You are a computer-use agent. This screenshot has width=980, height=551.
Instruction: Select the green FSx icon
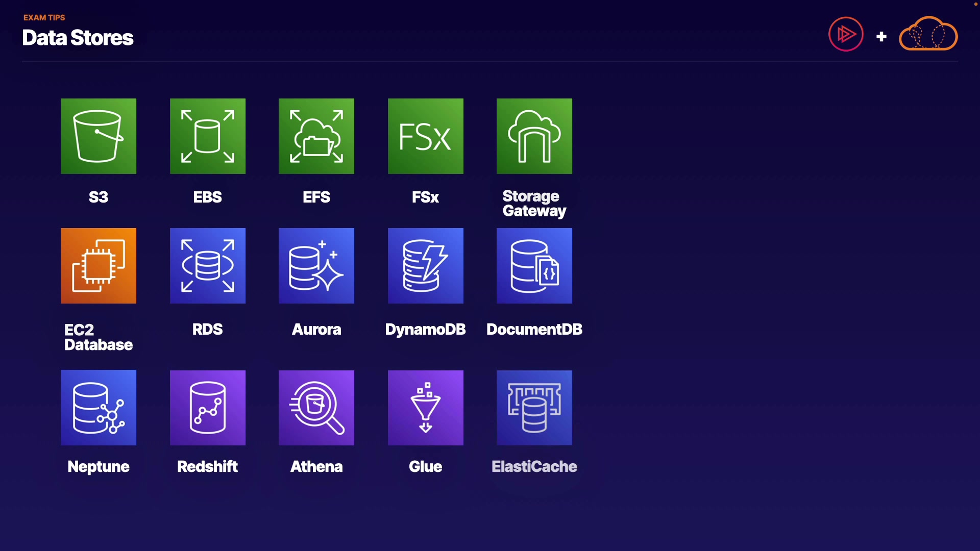pos(426,136)
